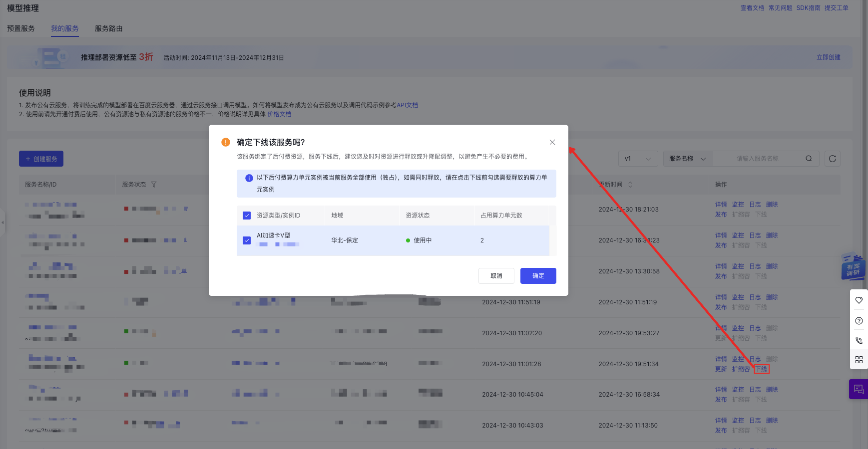
Task: Click the 取消 cancel button
Action: 496,276
